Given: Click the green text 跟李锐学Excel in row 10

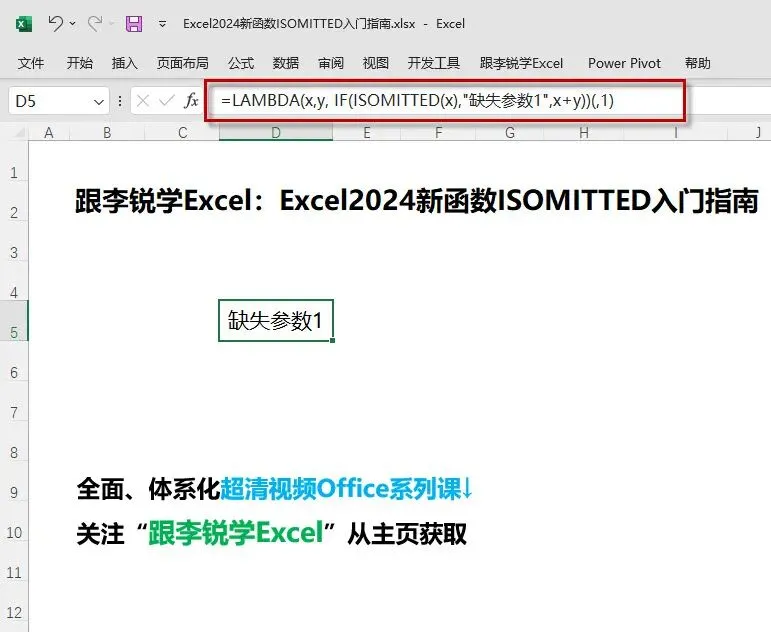Looking at the screenshot, I should (x=235, y=533).
